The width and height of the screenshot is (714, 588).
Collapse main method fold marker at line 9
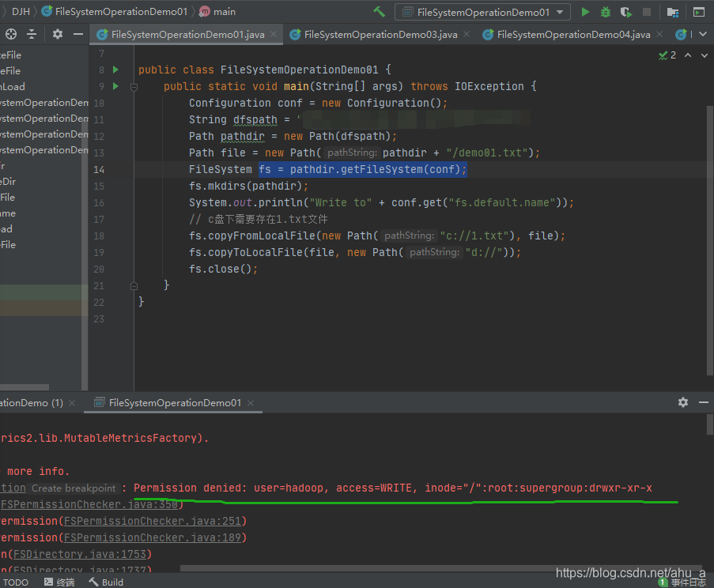tap(134, 87)
